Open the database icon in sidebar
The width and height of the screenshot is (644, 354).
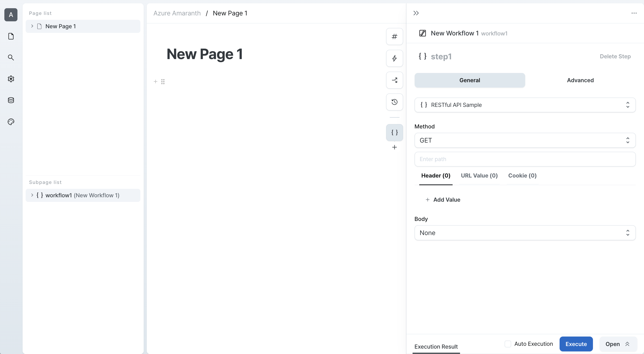[x=11, y=100]
